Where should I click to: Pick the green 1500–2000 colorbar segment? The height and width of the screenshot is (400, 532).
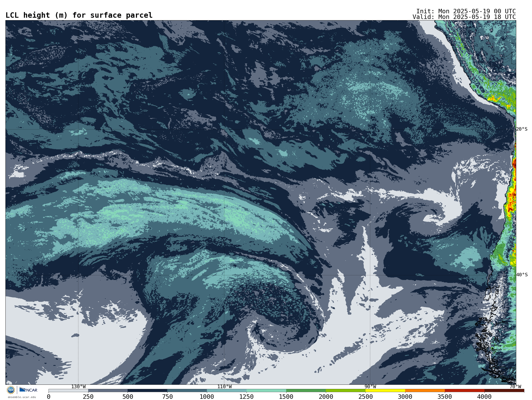pos(306,391)
